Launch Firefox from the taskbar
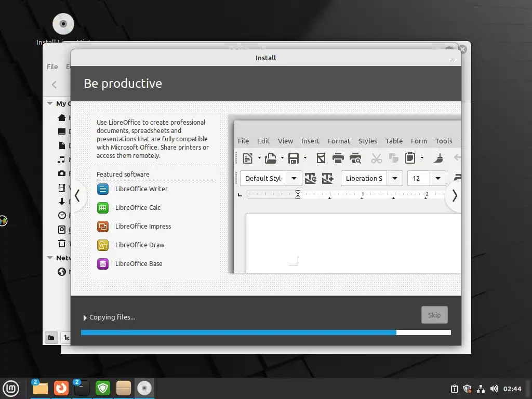The image size is (532, 399). [x=61, y=388]
